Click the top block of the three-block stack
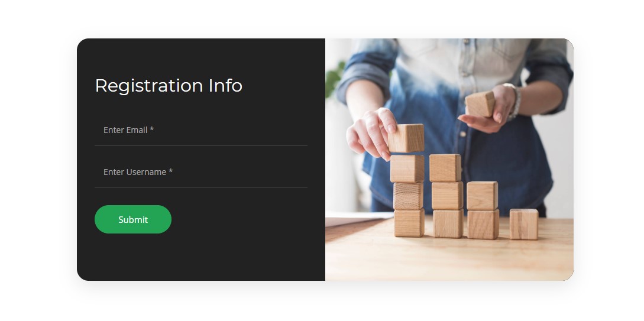This screenshot has height=321, width=644. (x=445, y=168)
